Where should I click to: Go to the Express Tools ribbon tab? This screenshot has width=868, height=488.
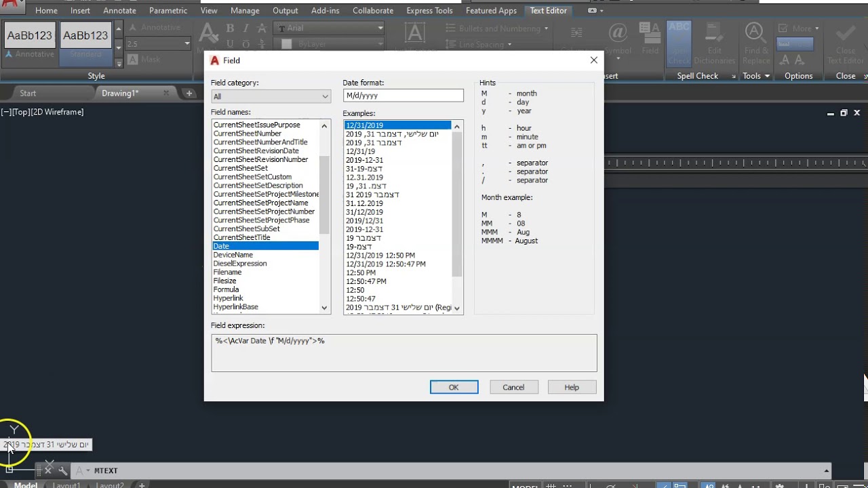429,11
